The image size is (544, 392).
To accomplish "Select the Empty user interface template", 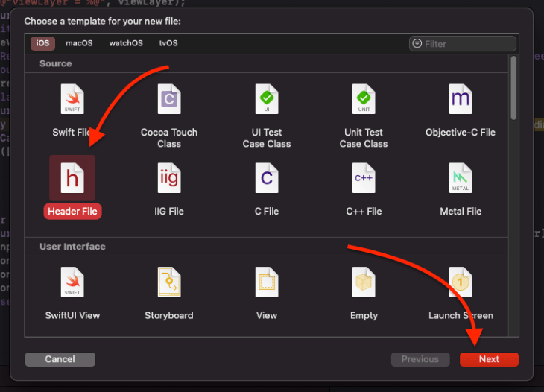I will tap(364, 283).
